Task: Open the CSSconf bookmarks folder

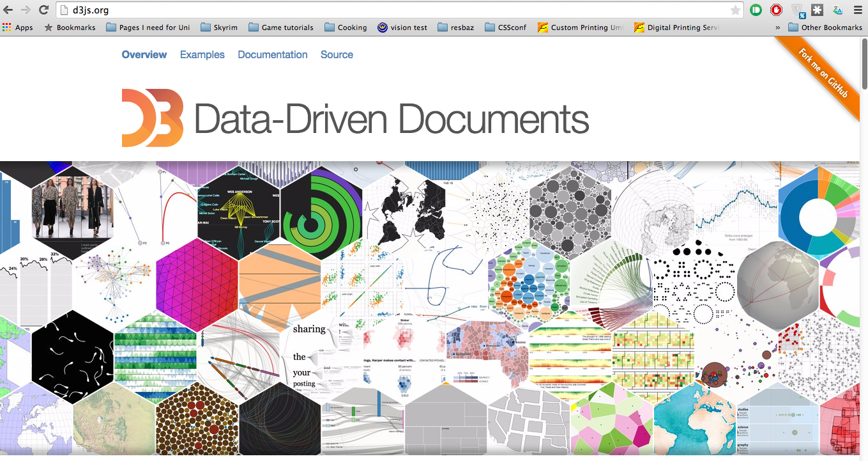Action: [506, 27]
